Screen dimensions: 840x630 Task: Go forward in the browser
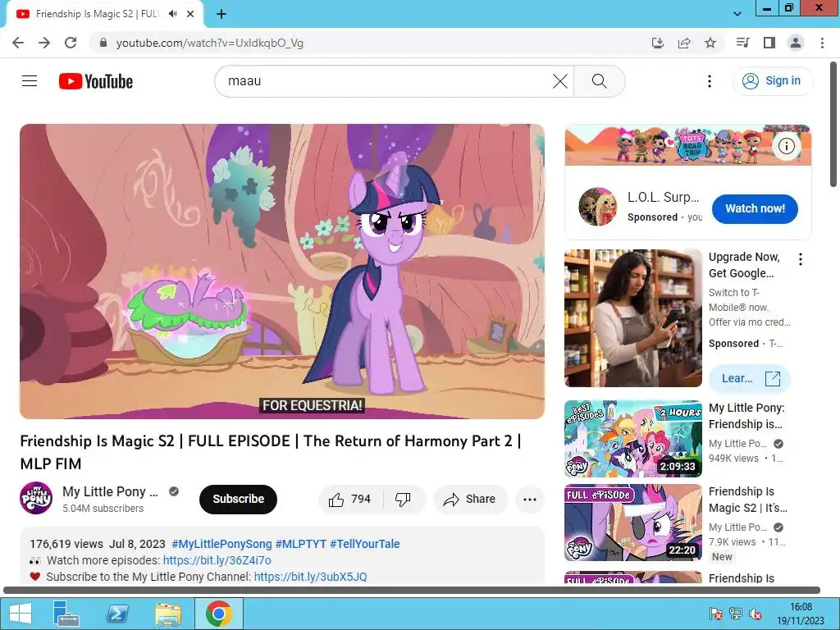coord(44,43)
